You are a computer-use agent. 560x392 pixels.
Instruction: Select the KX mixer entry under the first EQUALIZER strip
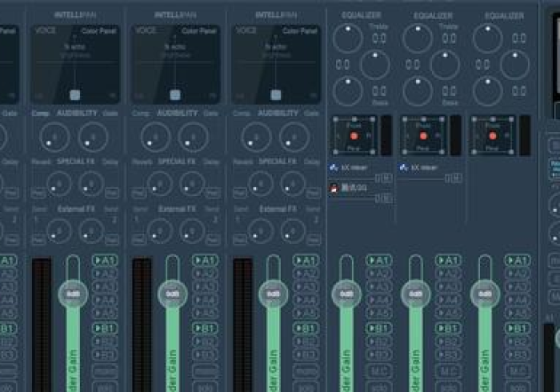(x=350, y=168)
